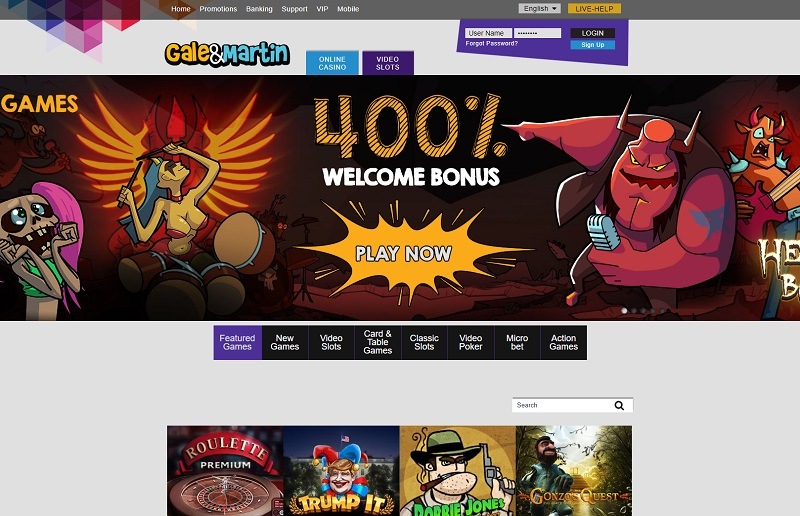Click the Play Now banner button

click(x=403, y=253)
